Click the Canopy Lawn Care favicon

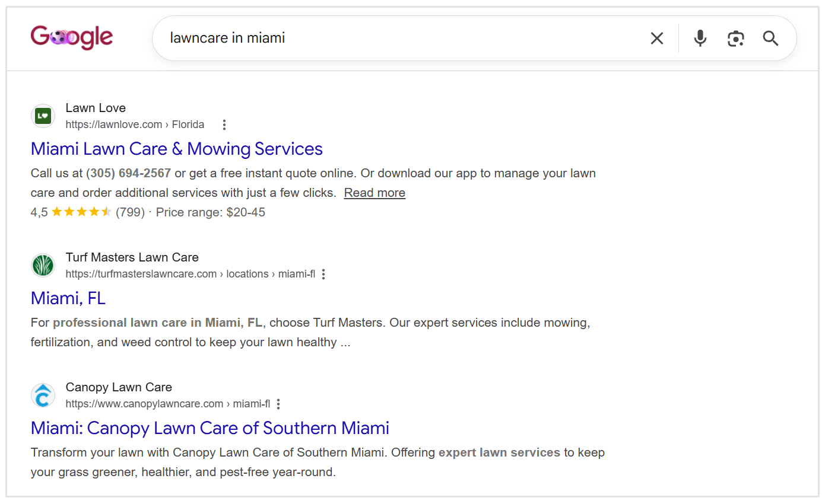43,395
